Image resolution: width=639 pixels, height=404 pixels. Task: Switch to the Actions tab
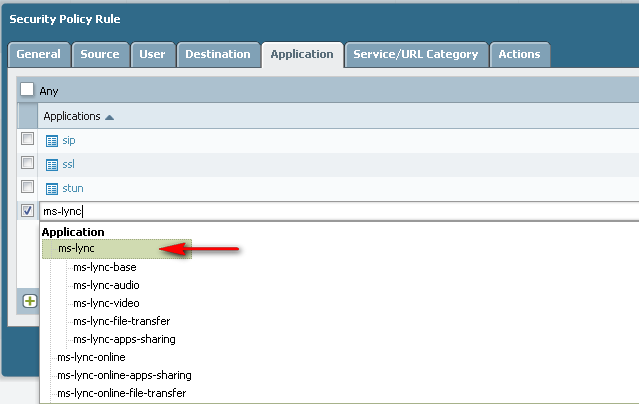pos(520,54)
